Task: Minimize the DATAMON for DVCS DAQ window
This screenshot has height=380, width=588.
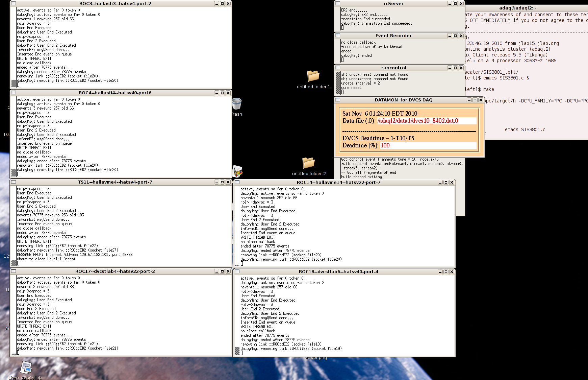Action: (469, 100)
